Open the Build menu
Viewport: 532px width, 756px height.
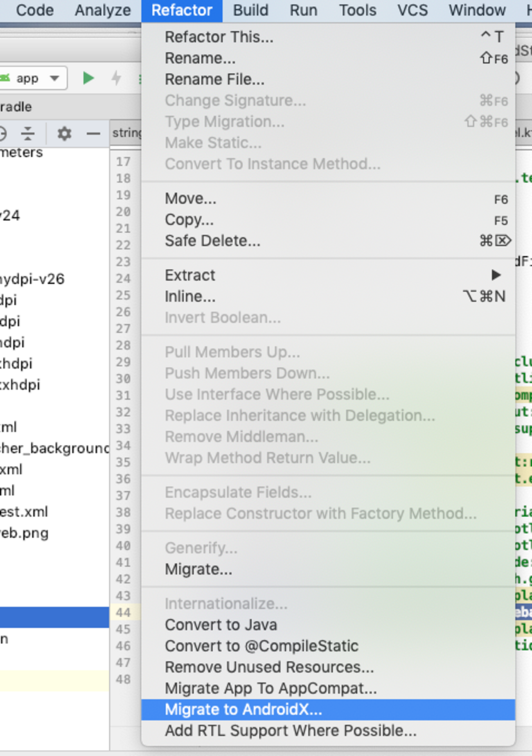(250, 10)
